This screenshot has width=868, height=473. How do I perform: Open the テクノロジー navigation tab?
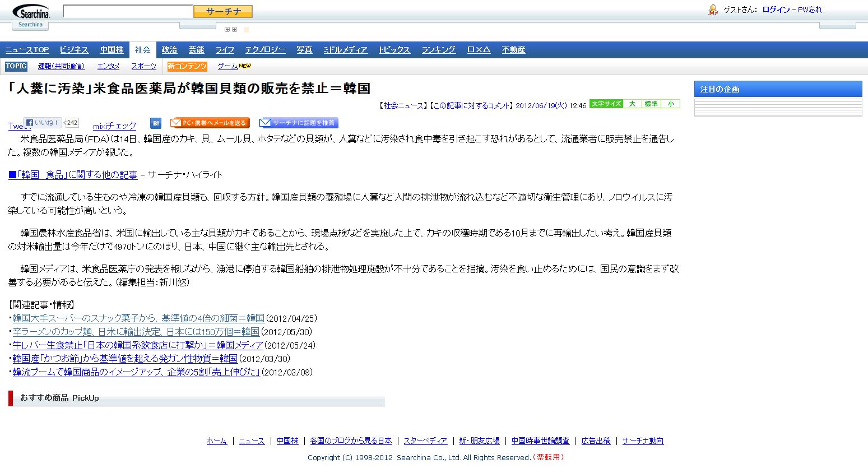click(x=265, y=50)
